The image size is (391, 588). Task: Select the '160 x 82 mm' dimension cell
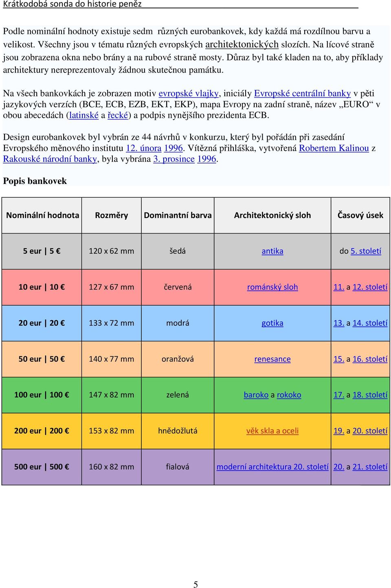tap(112, 467)
